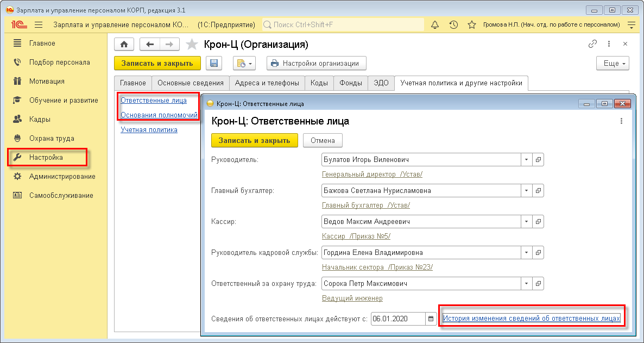Open Ведущий инженер link
Image resolution: width=644 pixels, height=343 pixels.
pos(352,298)
